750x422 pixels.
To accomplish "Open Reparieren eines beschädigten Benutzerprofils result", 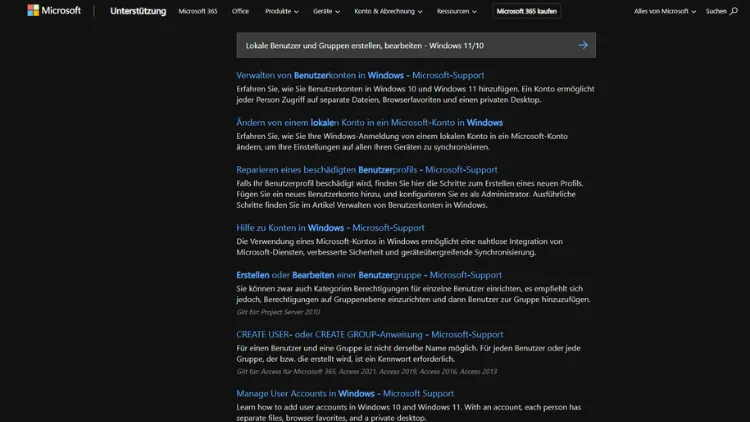I will 366,169.
